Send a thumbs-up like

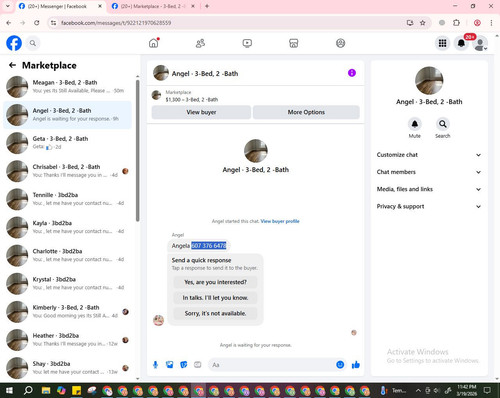[356, 365]
